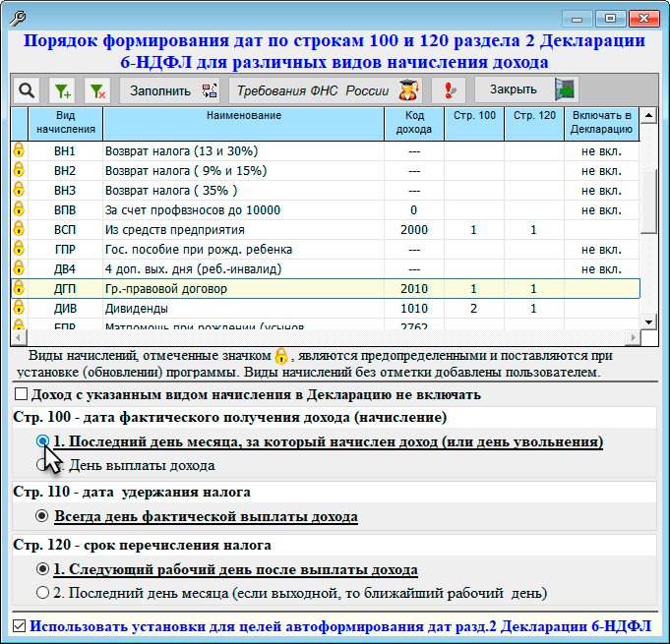670x644 pixels.
Task: Close the window with red X
Action: 644,19
